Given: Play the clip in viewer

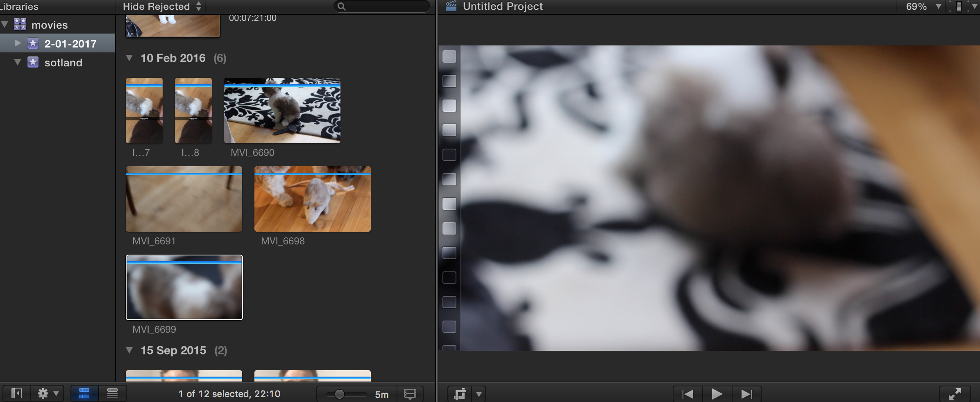Looking at the screenshot, I should coord(717,394).
